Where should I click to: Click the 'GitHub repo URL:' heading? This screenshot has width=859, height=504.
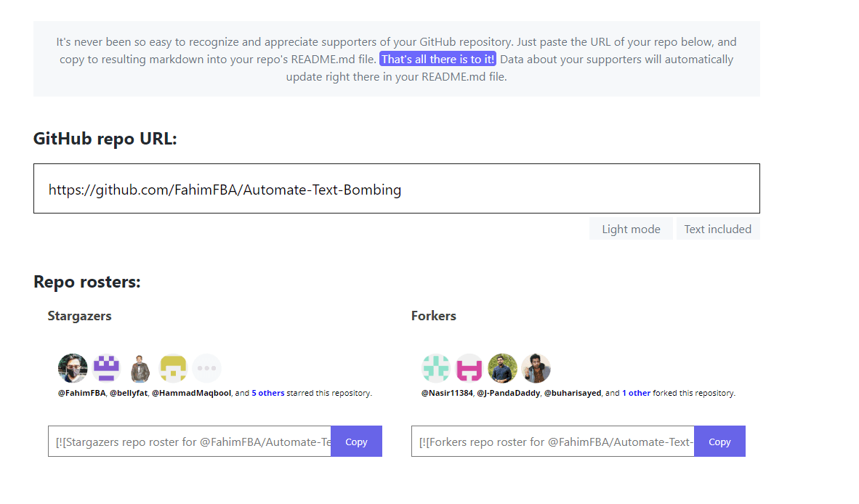tap(105, 139)
